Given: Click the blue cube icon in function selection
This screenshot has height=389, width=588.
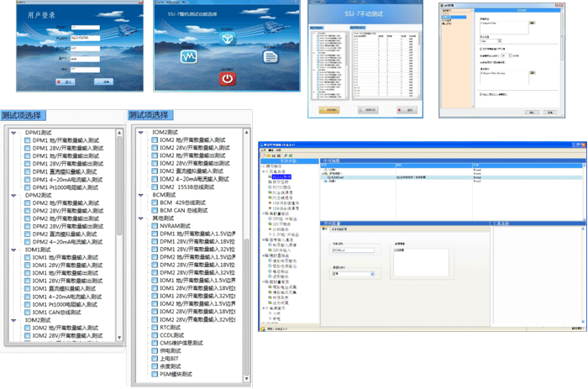Looking at the screenshot, I should (x=226, y=40).
